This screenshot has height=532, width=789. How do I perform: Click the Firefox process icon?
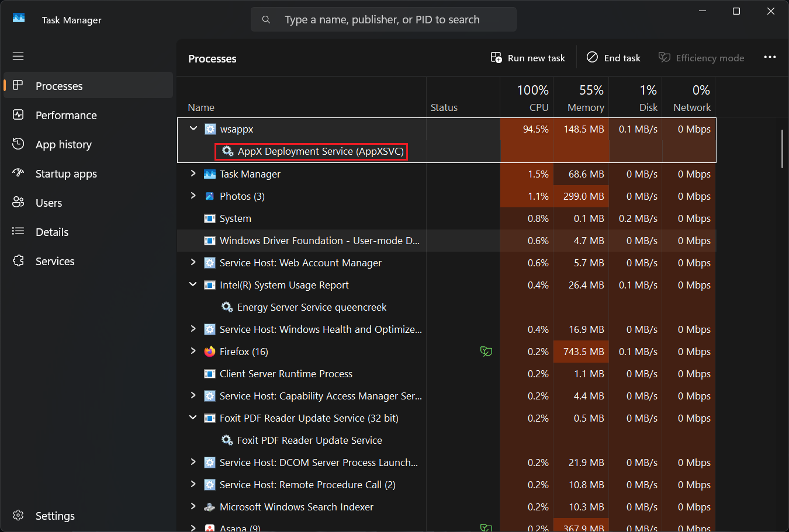pos(209,352)
